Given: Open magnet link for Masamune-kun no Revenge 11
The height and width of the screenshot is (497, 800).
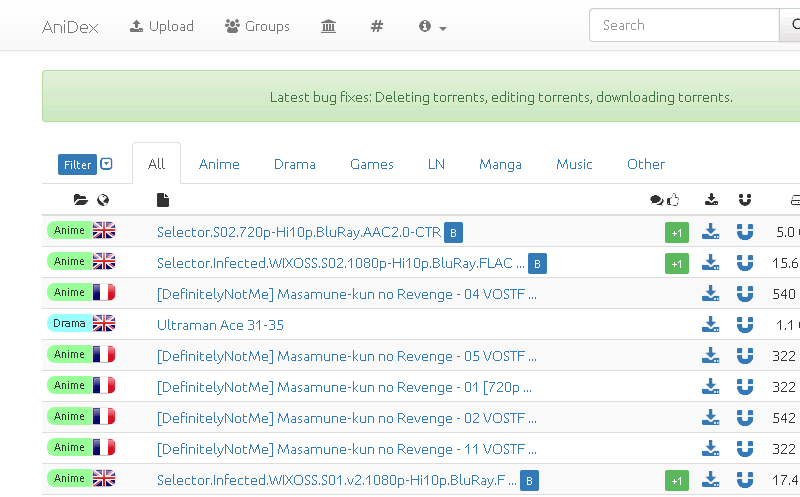Looking at the screenshot, I should [745, 449].
